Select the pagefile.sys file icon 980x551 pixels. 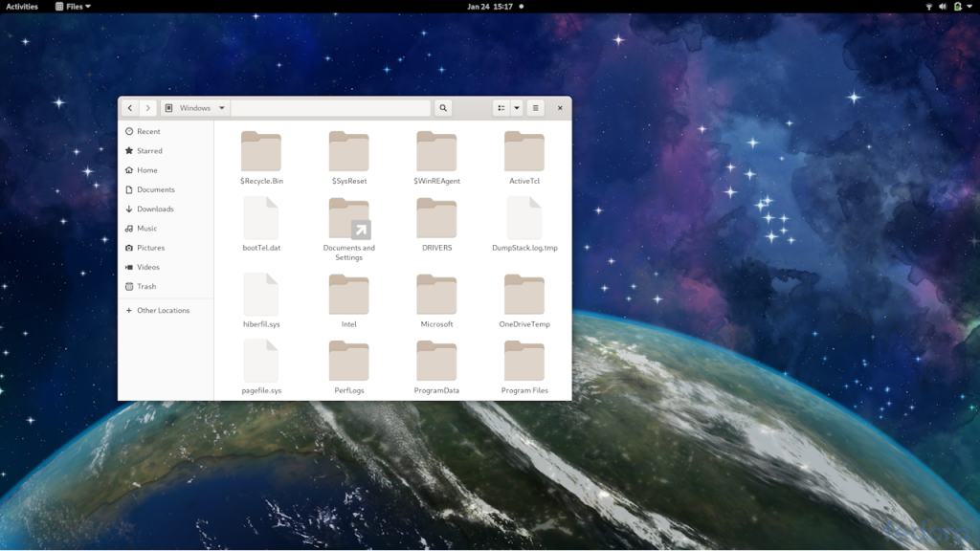[261, 361]
